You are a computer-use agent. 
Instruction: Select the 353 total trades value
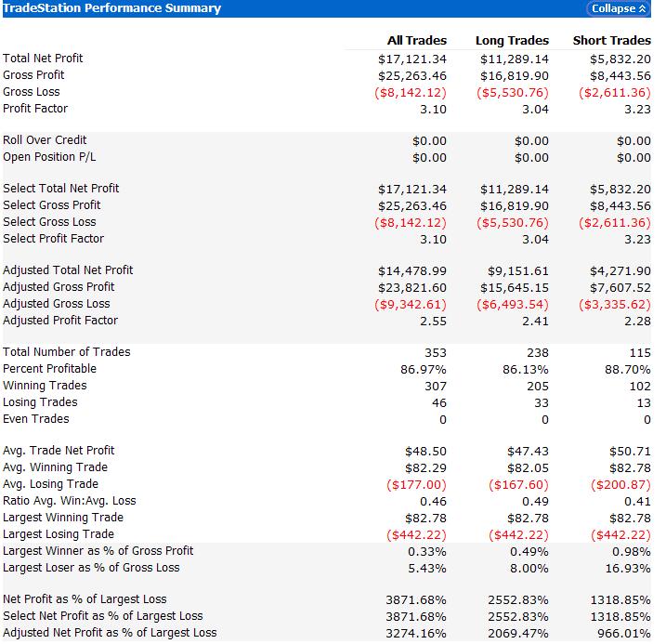pos(436,352)
